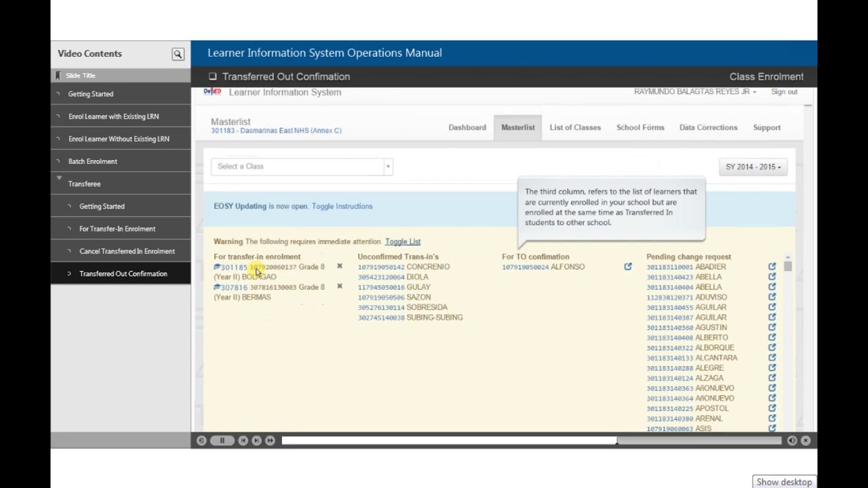Jump to Enrol Learner with Existing LRN

click(113, 117)
